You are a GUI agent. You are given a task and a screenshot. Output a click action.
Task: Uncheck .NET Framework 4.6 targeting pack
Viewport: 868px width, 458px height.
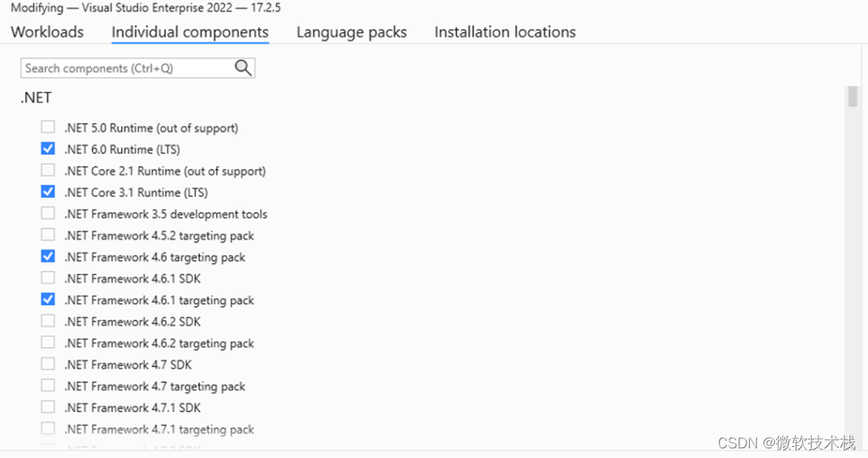tap(48, 256)
